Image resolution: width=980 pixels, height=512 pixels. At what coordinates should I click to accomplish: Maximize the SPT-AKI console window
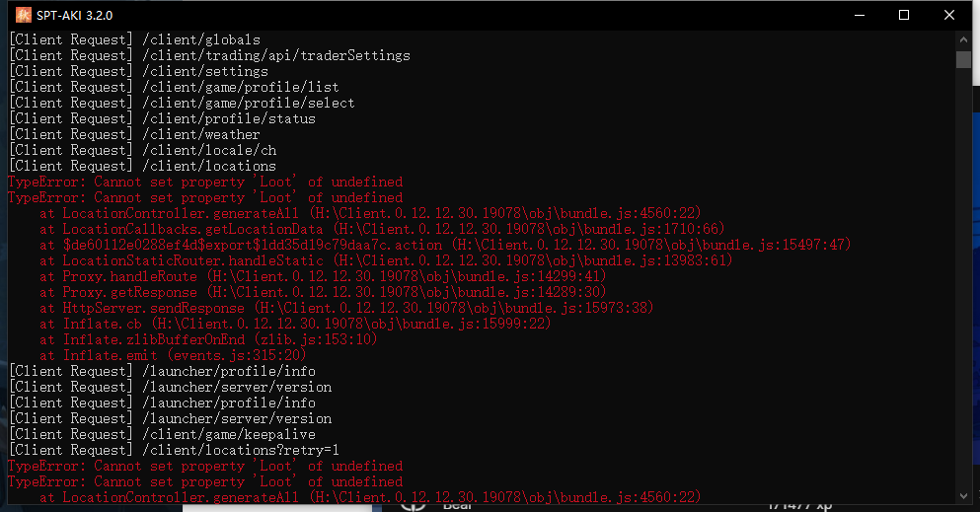pyautogui.click(x=904, y=15)
